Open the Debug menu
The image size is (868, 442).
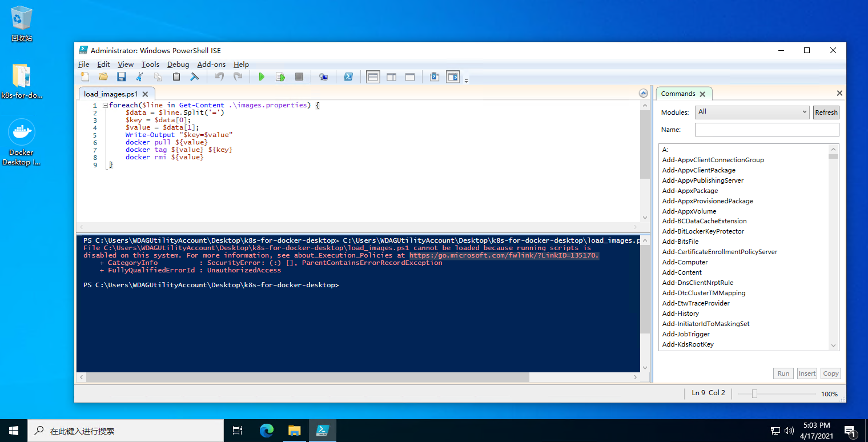tap(178, 65)
